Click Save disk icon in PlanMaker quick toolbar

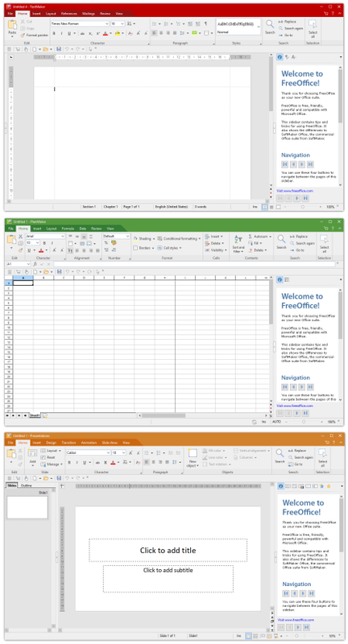click(59, 272)
